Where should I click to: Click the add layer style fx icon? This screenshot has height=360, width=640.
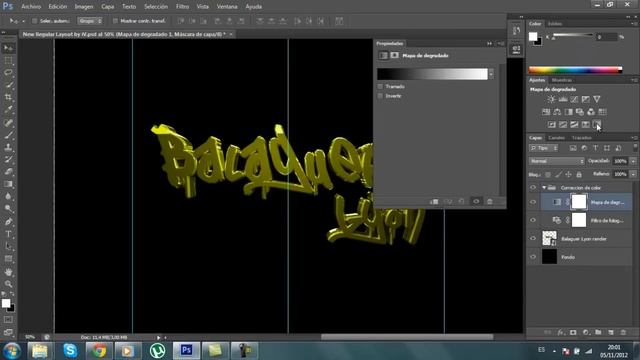[x=560, y=333]
